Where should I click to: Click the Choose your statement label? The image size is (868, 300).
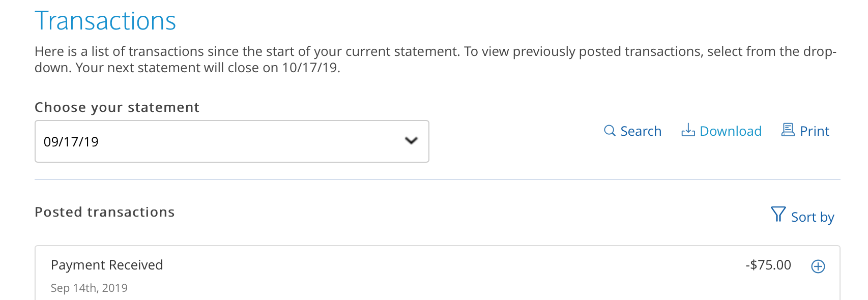point(117,107)
